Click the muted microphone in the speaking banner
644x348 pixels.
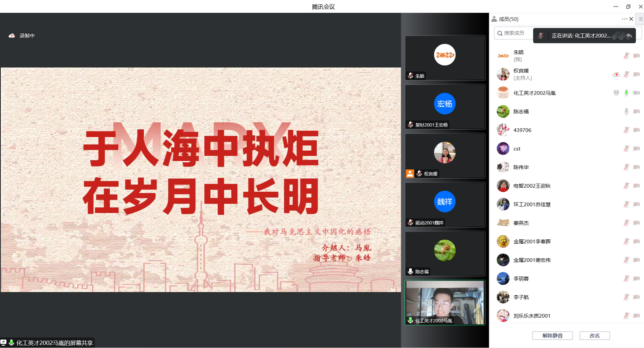coord(541,35)
